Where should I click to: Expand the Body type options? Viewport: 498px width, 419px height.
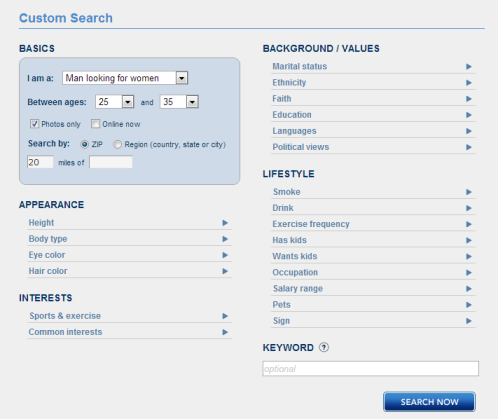pyautogui.click(x=130, y=239)
